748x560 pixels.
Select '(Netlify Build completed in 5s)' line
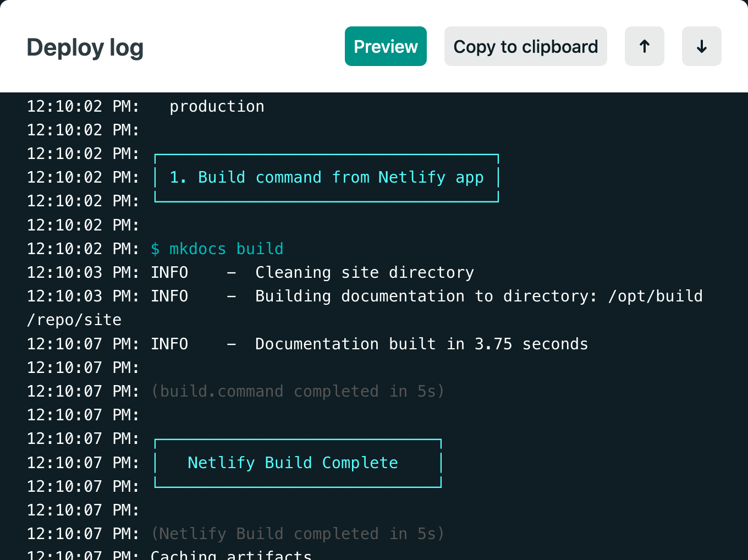[x=298, y=534]
